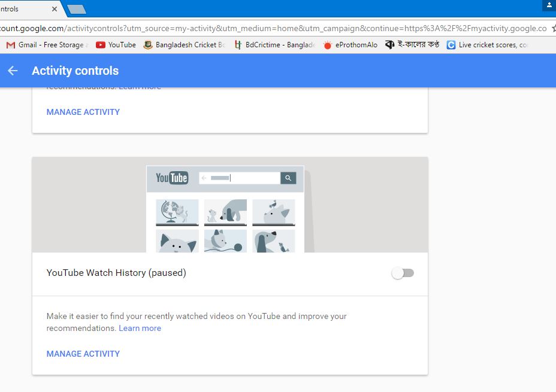The image size is (556, 392).
Task: Select the 'Make it easier to find' description
Action: click(x=197, y=322)
